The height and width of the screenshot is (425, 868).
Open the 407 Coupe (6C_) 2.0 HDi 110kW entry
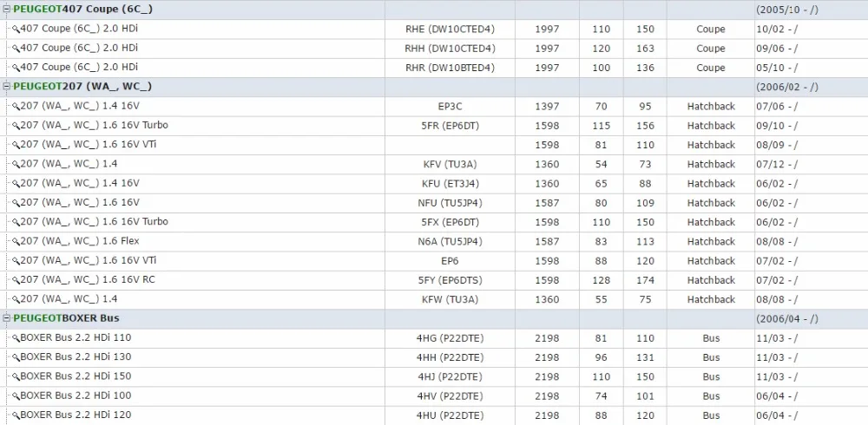[79, 29]
